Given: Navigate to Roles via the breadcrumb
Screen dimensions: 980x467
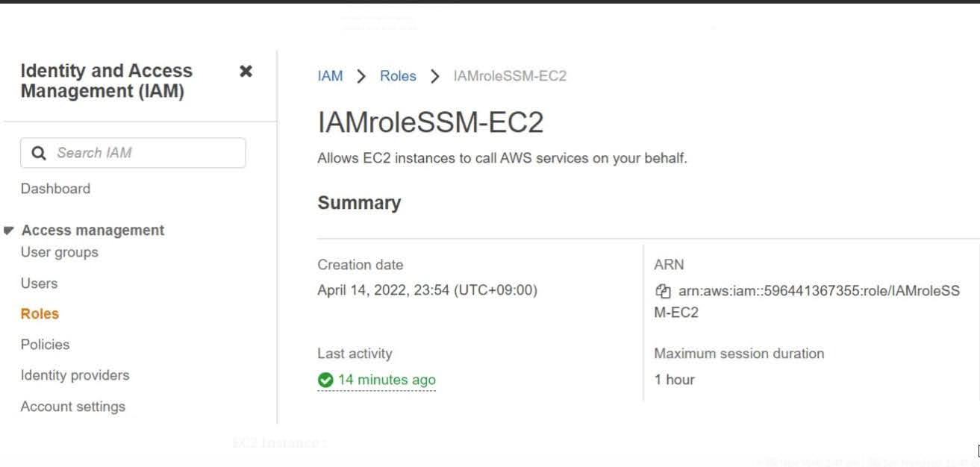Looking at the screenshot, I should [x=398, y=75].
